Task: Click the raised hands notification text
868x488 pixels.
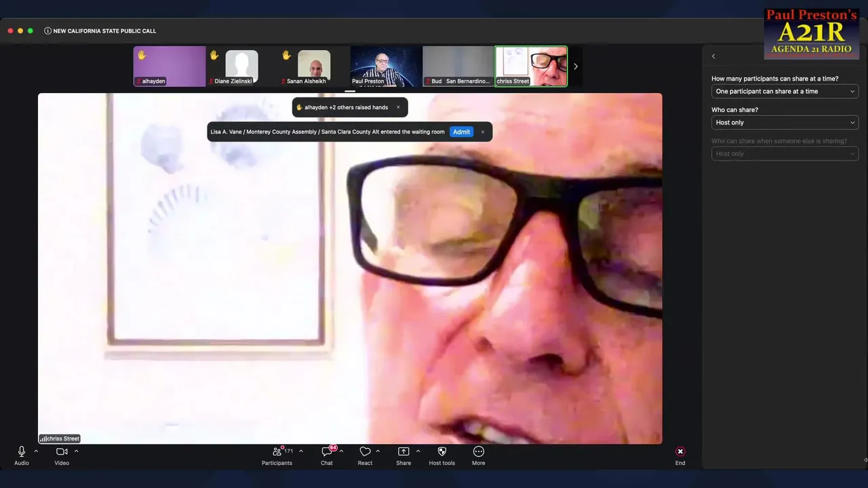Action: click(x=346, y=108)
